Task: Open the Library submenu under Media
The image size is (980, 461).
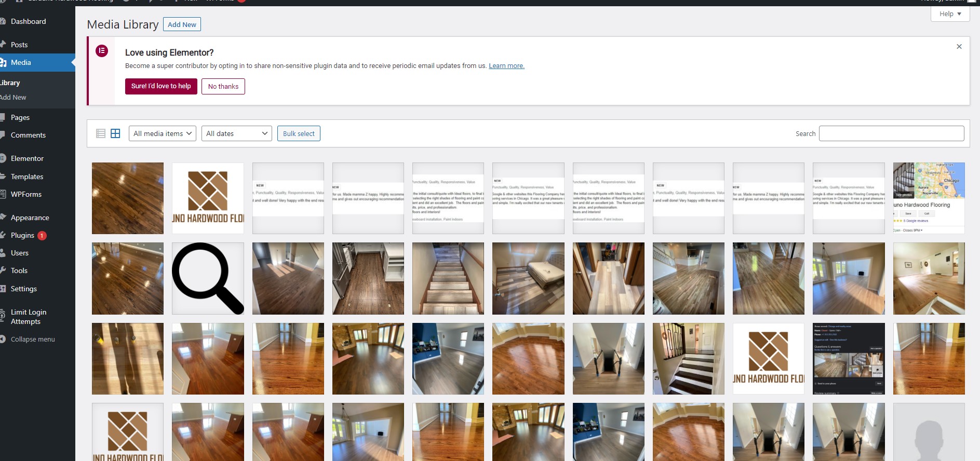Action: (x=10, y=83)
